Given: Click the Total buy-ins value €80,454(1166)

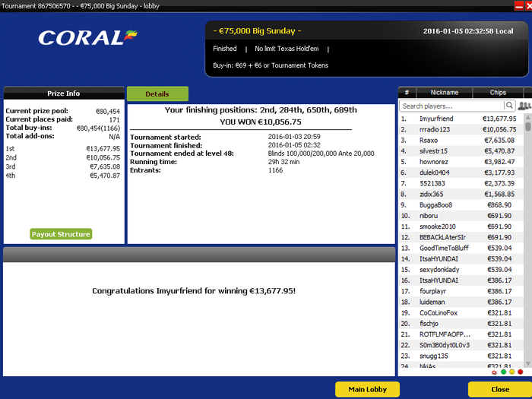Looking at the screenshot, I should [x=98, y=128].
